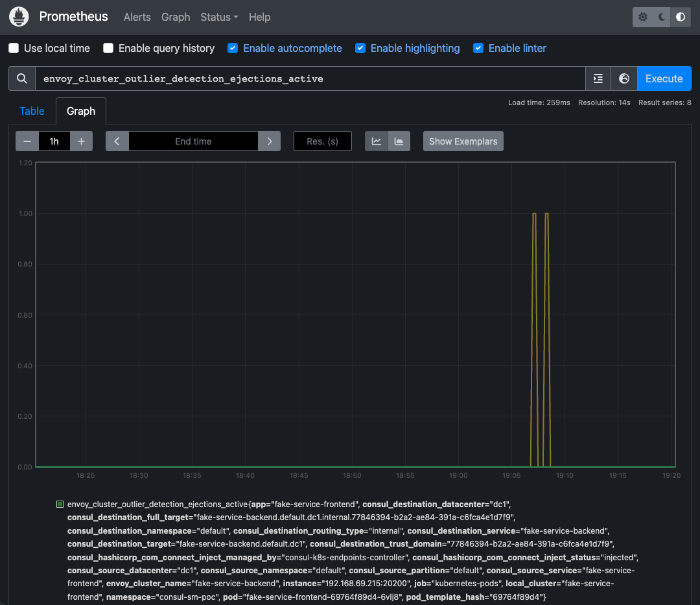Open the Alerts page
The width and height of the screenshot is (700, 605).
[x=137, y=17]
